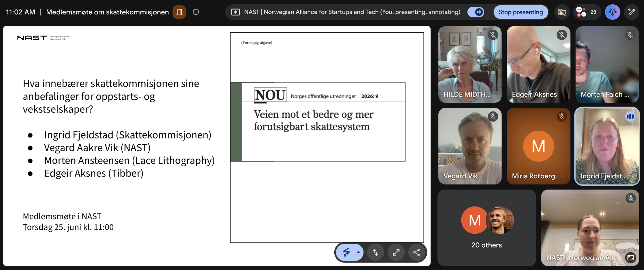Click the orange door icon beside the meeting title
644x270 pixels.
(x=179, y=12)
